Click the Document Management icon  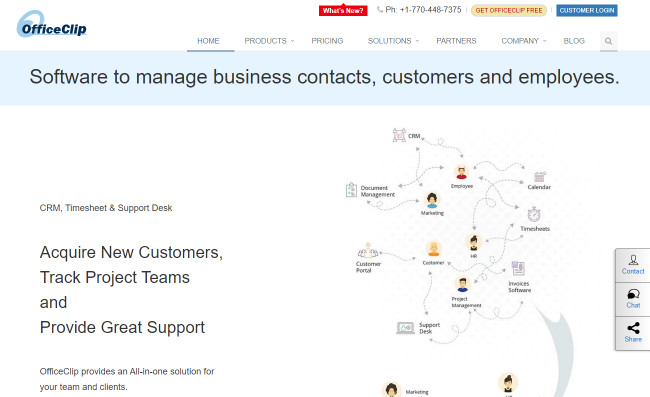tap(351, 190)
